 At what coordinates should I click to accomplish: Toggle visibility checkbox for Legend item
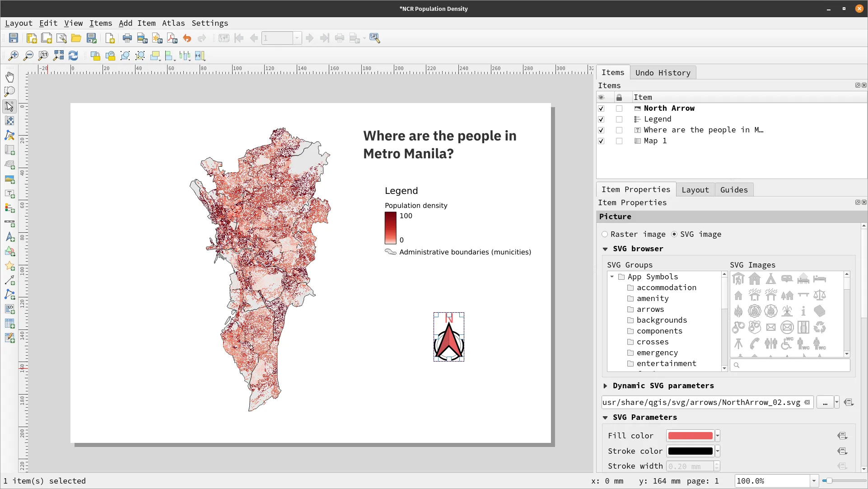[601, 119]
